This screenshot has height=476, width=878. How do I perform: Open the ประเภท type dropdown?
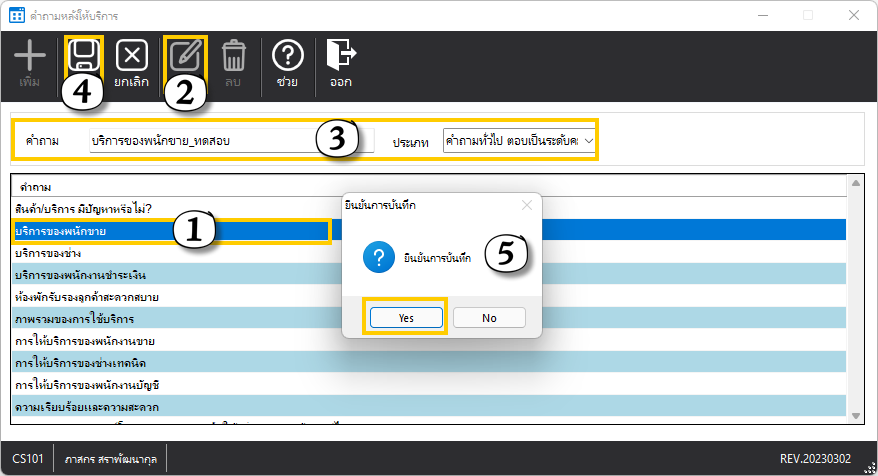518,141
